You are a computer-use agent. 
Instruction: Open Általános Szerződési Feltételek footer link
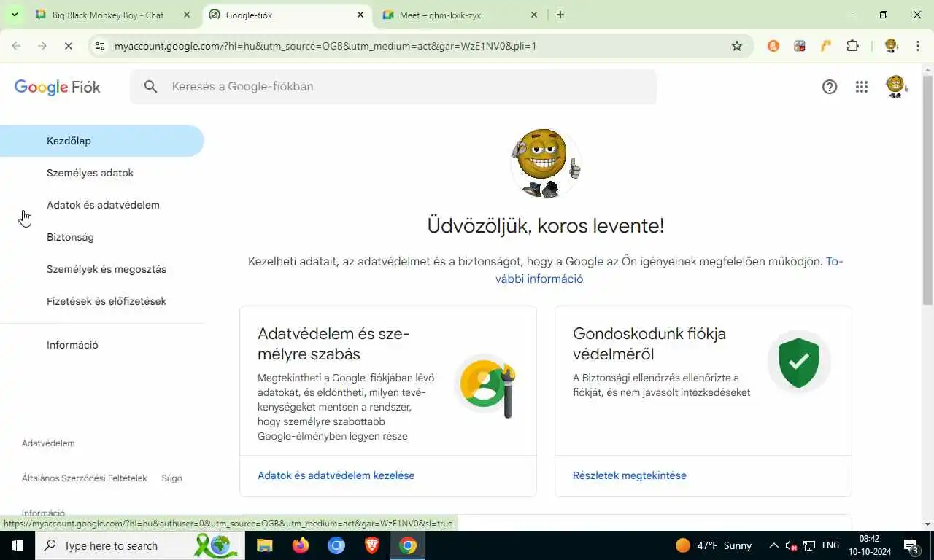[85, 478]
